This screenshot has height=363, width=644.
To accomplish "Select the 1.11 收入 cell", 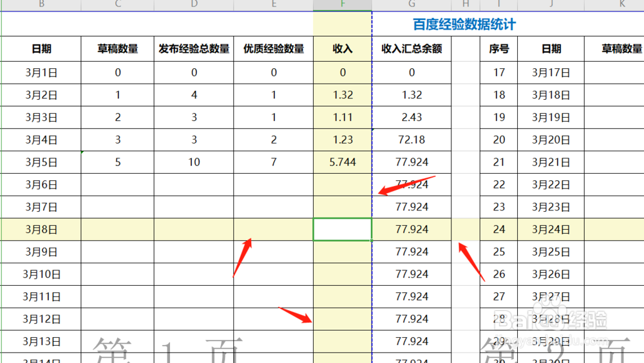I will click(x=343, y=117).
